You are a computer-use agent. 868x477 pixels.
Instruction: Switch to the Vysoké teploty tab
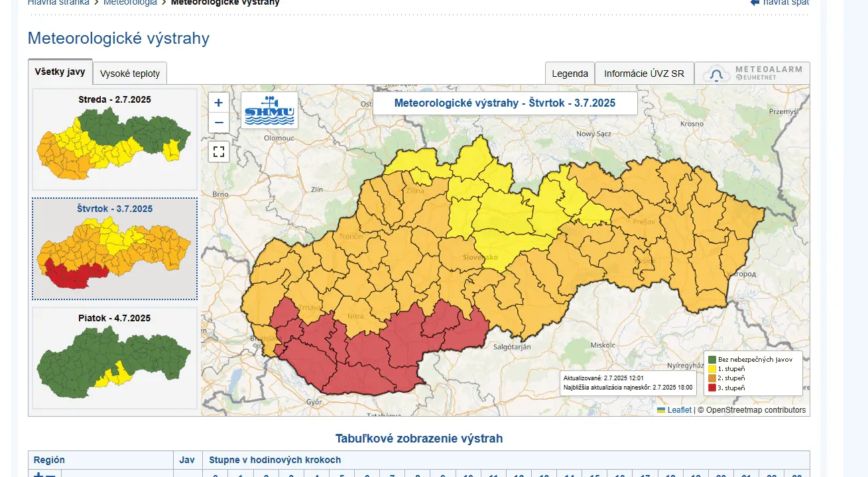coord(130,74)
